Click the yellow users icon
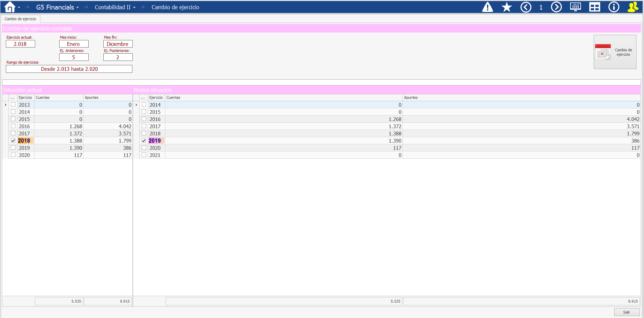The height and width of the screenshot is (318, 644). coord(633,7)
